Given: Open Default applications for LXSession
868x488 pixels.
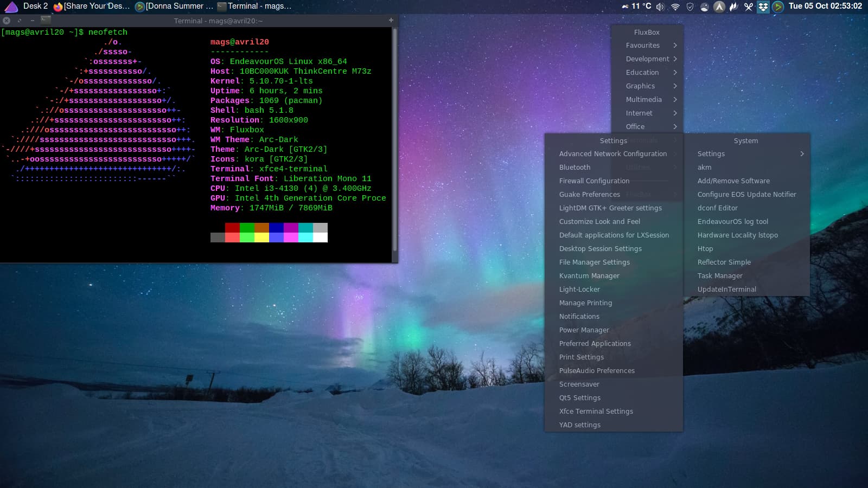Looking at the screenshot, I should point(613,235).
